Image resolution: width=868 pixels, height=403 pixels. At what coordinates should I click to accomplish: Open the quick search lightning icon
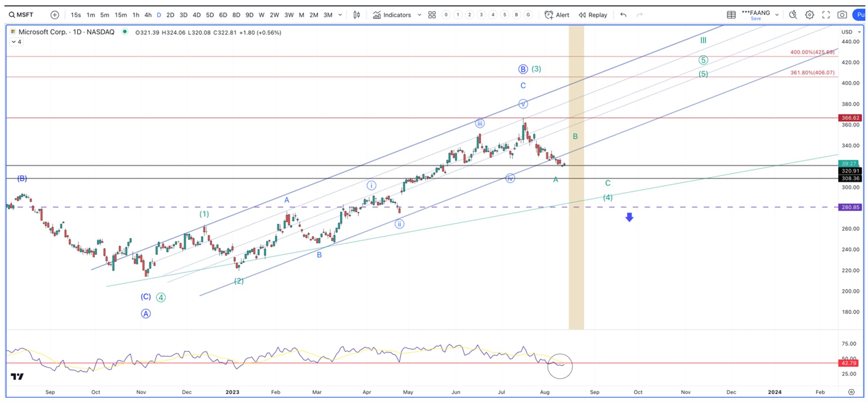coord(793,15)
